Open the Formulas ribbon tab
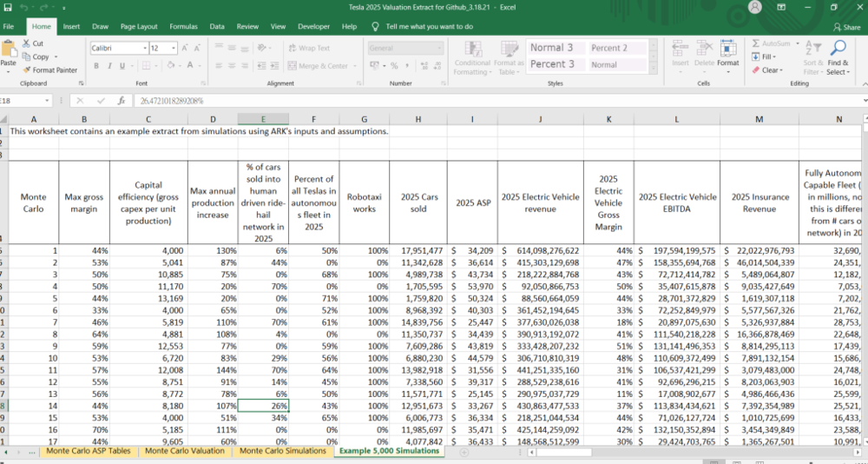868x464 pixels. [183, 27]
